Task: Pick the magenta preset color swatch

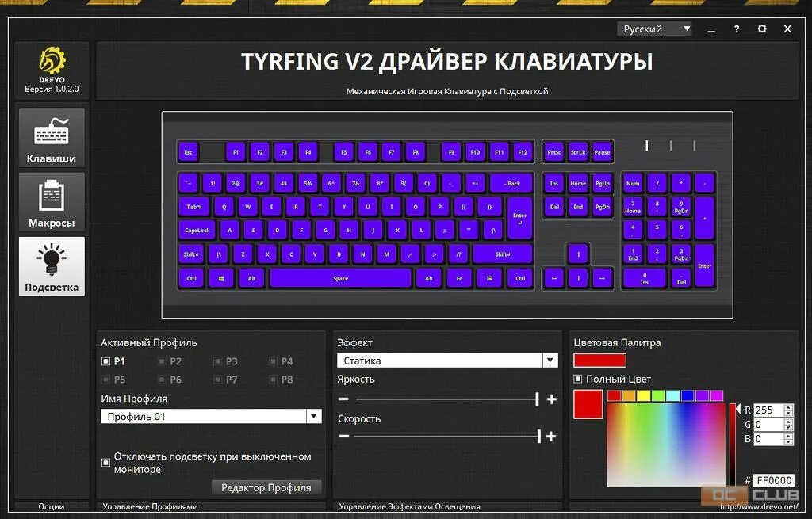Action: (x=717, y=396)
